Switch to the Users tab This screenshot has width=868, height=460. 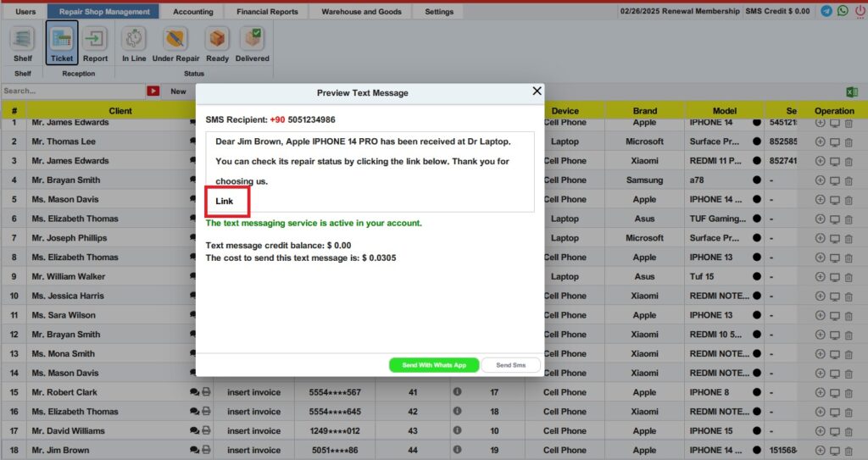coord(25,12)
